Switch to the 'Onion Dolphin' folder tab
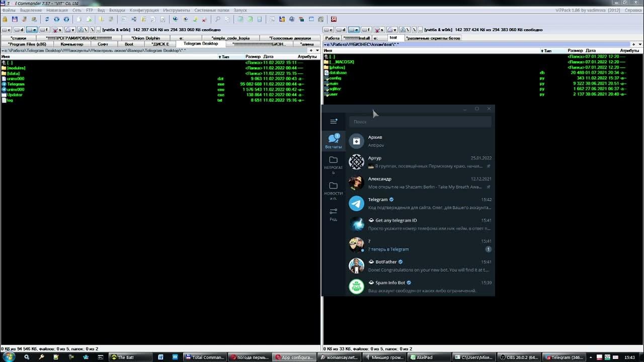 coord(145,38)
